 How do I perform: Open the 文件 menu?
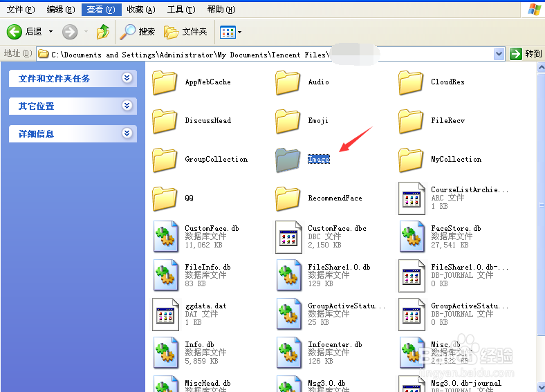(x=21, y=10)
